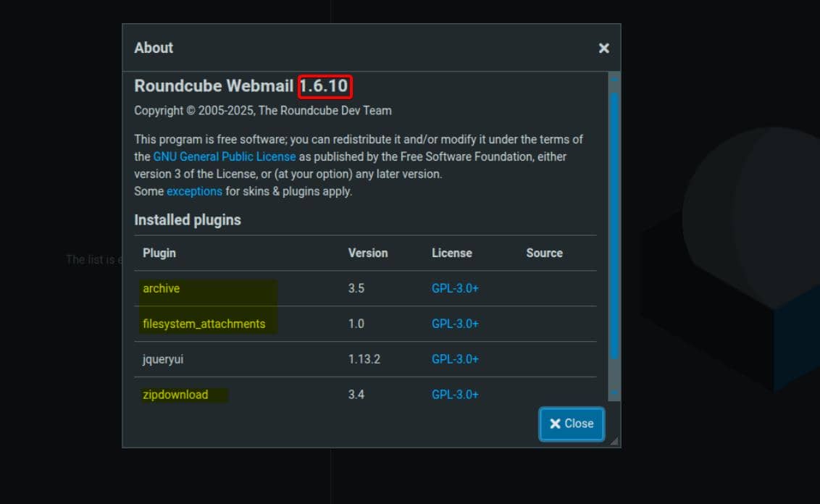Viewport: 820px width, 504px height.
Task: Click the Plugin column header
Action: point(159,253)
